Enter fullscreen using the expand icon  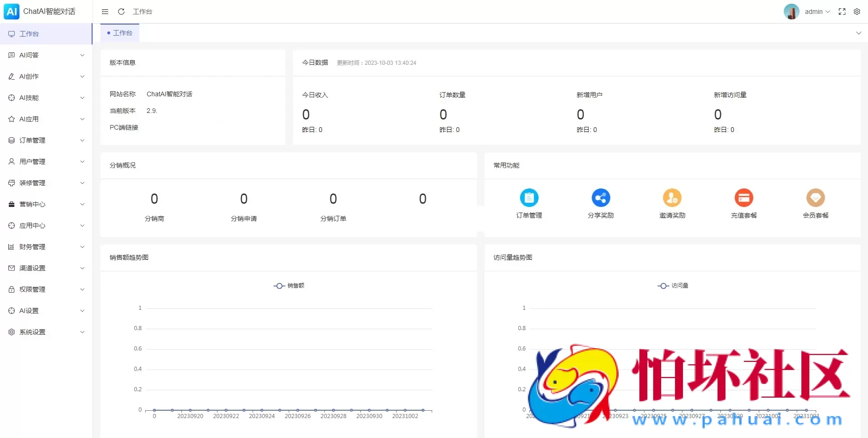tap(842, 12)
